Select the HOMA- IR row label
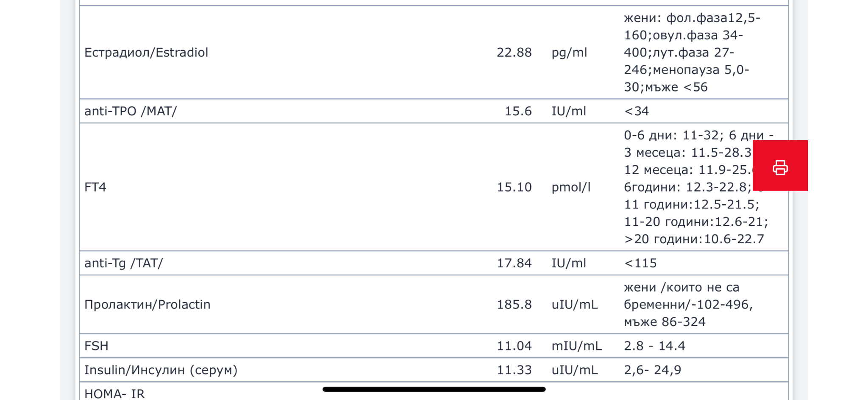The width and height of the screenshot is (868, 400). point(114,394)
